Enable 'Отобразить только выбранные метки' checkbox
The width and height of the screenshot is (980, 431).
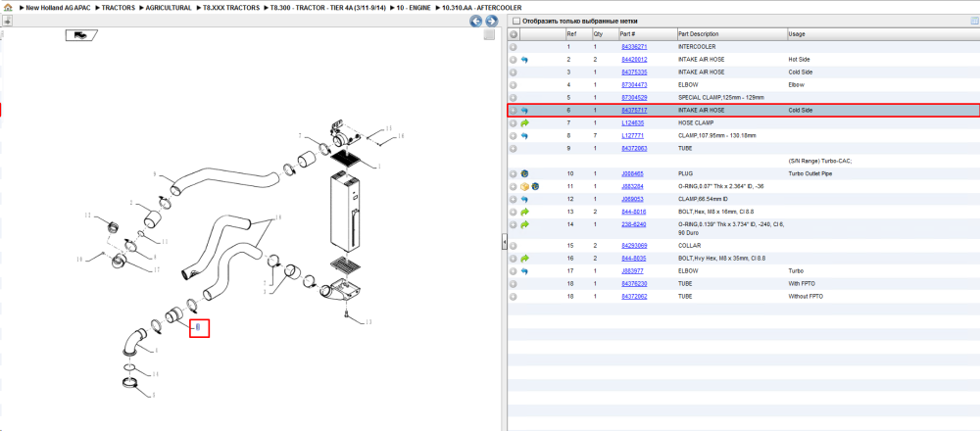click(515, 21)
